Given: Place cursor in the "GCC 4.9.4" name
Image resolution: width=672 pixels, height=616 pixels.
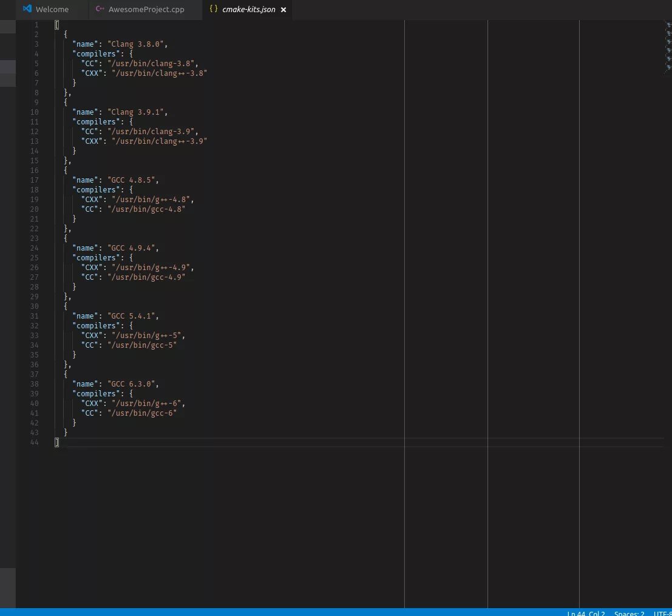Looking at the screenshot, I should pos(131,248).
